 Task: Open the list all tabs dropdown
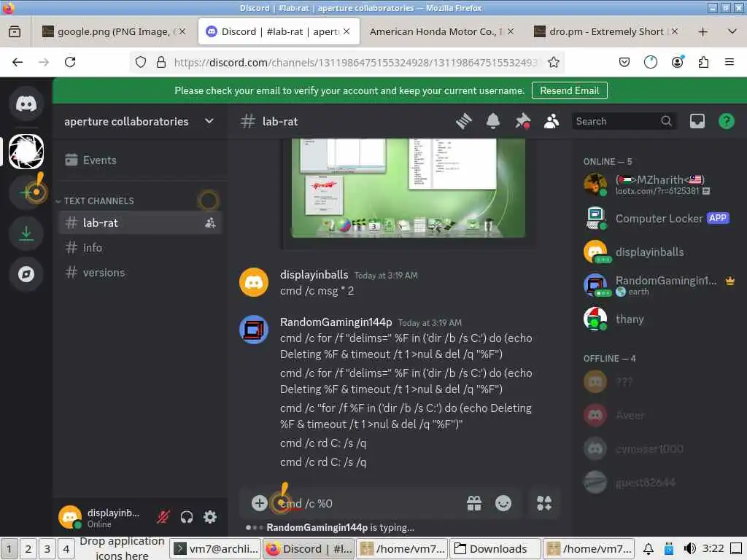(x=732, y=31)
